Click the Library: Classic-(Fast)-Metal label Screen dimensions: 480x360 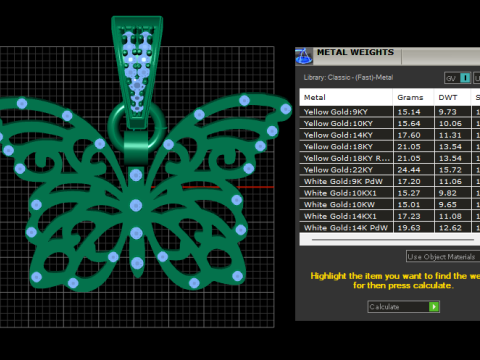[348, 78]
